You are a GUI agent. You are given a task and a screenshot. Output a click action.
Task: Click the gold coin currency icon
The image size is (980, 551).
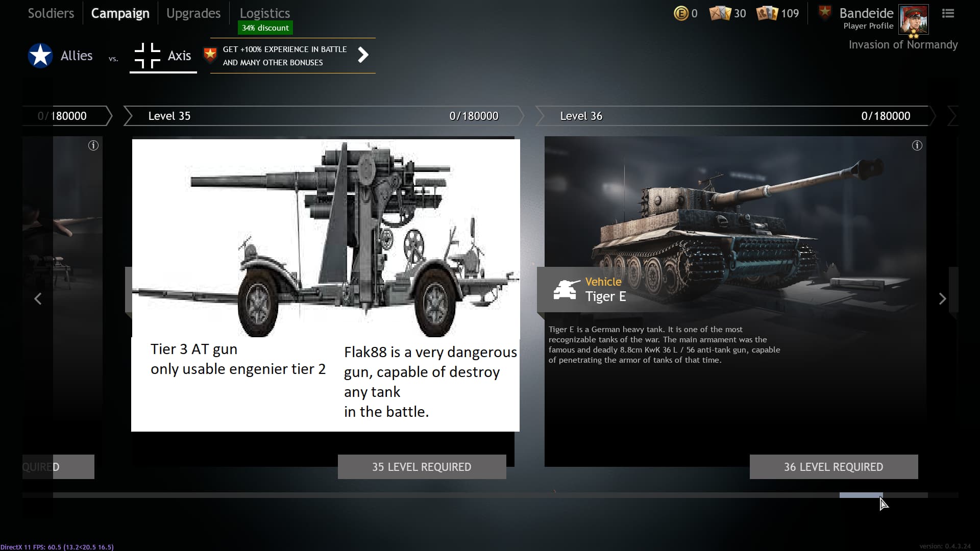click(x=681, y=13)
